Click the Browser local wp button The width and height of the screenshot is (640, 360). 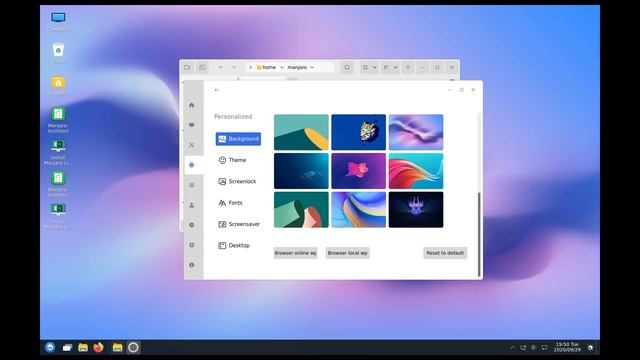pyautogui.click(x=347, y=253)
